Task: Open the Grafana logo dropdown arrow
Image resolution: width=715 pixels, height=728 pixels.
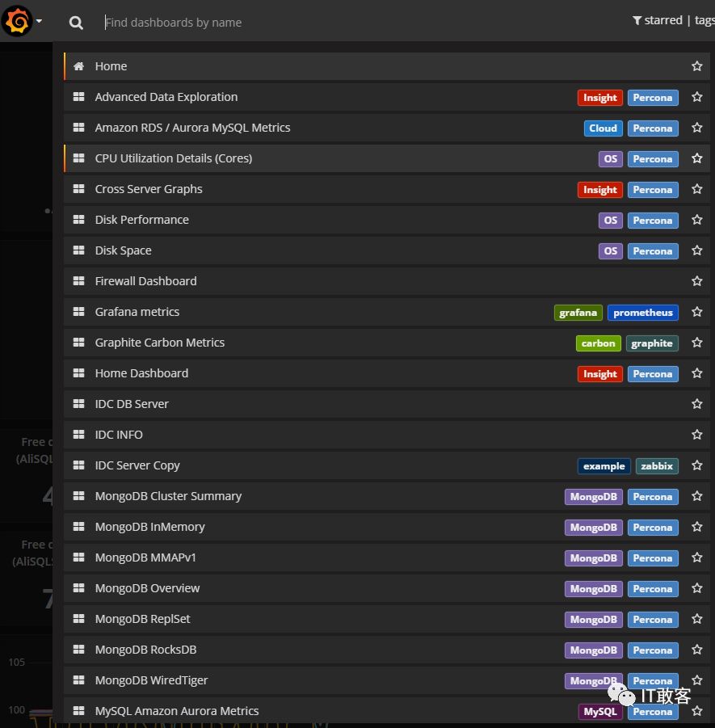Action: 39,21
